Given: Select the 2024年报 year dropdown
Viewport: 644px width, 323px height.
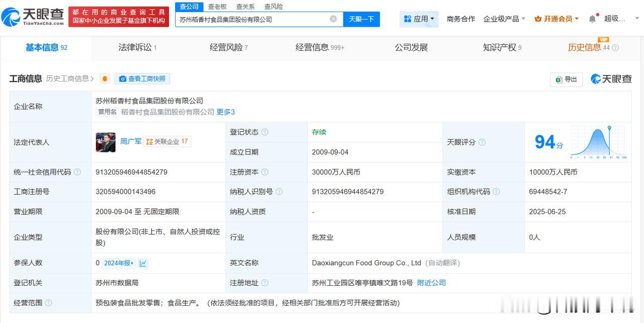Looking at the screenshot, I should (x=119, y=263).
